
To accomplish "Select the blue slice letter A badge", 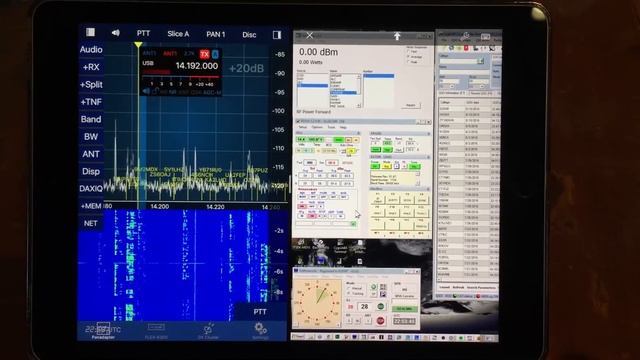I will coord(215,54).
